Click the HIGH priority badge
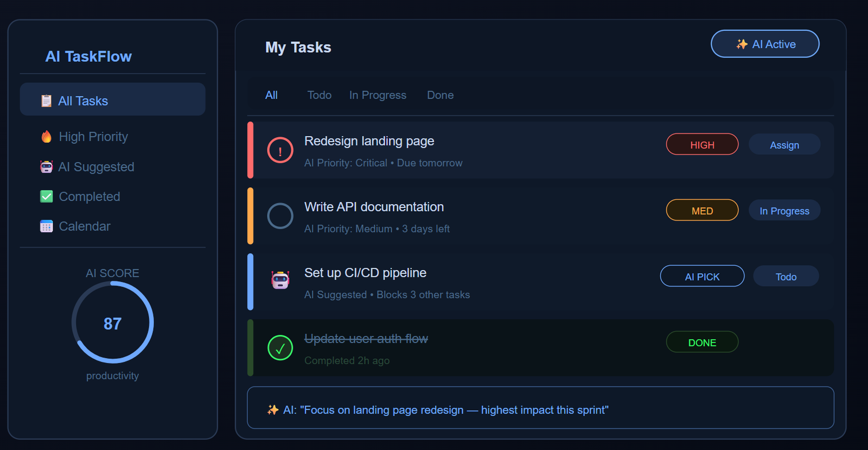Viewport: 868px width, 450px height. (702, 145)
